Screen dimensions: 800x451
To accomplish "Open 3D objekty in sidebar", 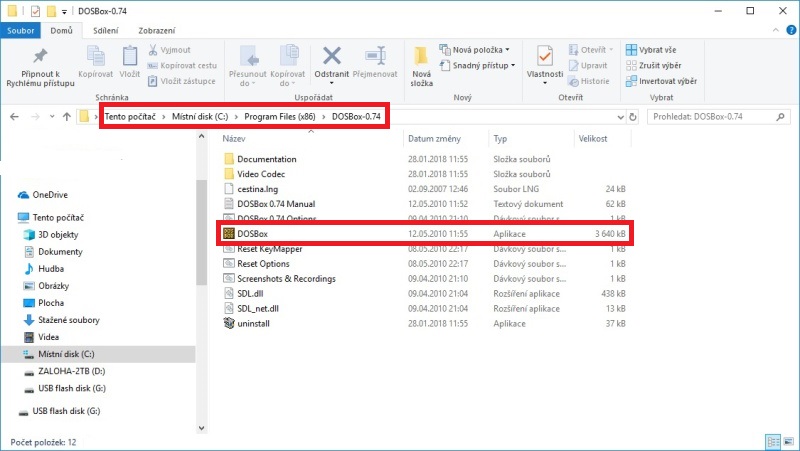I will click(58, 235).
